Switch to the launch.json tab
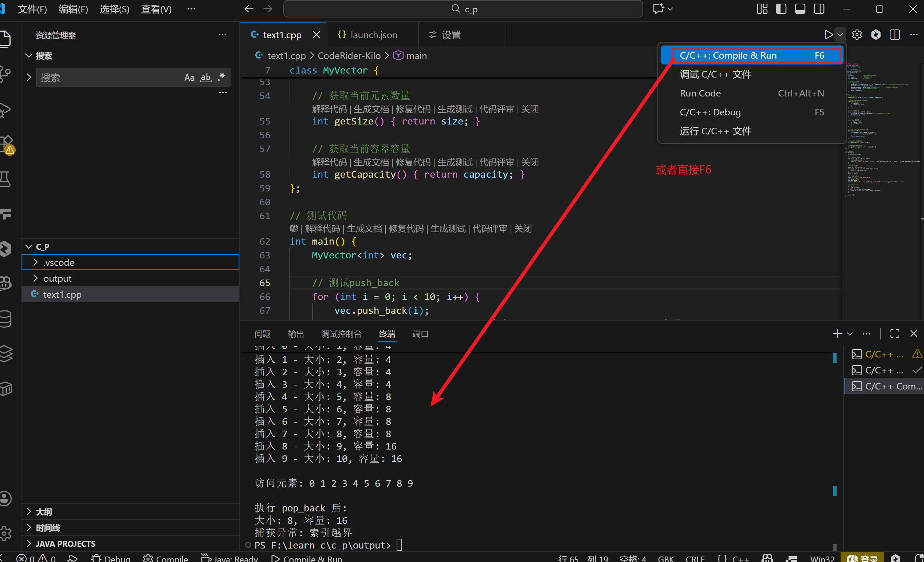 374,35
